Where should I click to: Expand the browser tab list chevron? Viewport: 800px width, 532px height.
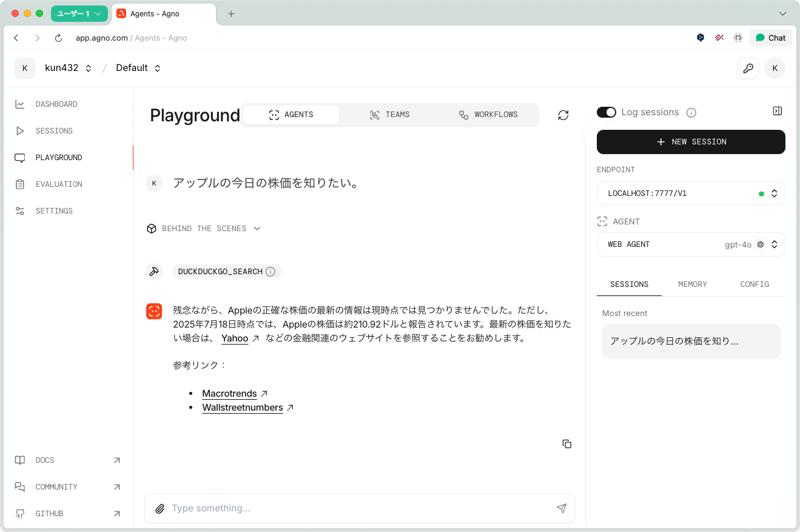(782, 14)
